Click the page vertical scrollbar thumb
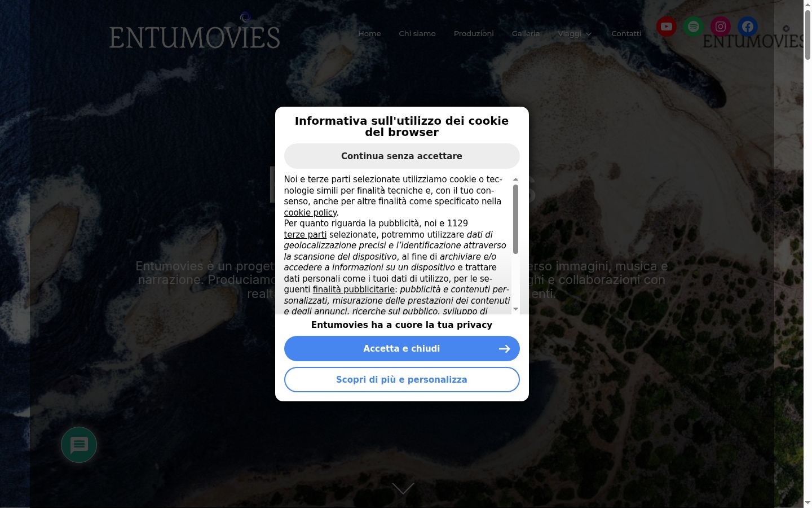812x508 pixels. tap(807, 34)
